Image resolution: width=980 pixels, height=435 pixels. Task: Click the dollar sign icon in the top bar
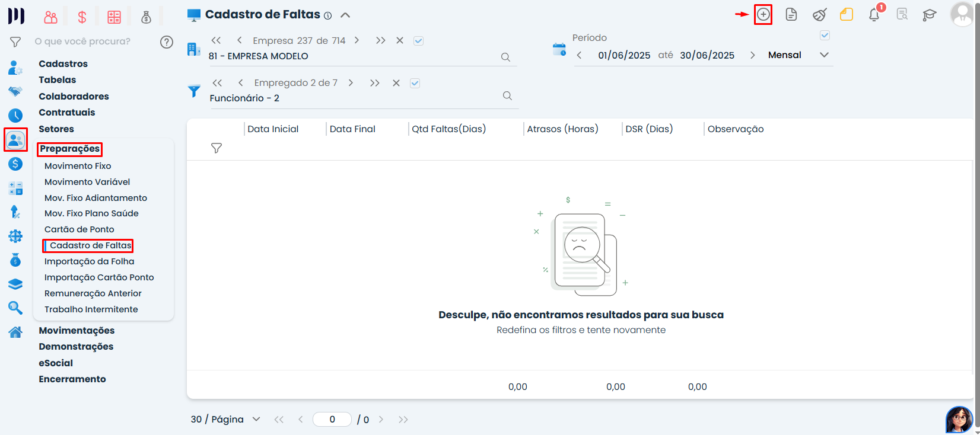coord(82,17)
